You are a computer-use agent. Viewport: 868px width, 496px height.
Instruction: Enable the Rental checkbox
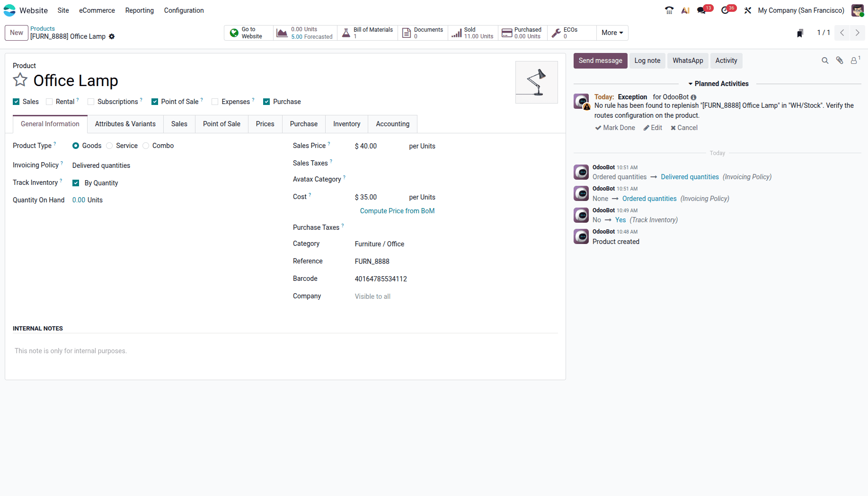coord(49,102)
